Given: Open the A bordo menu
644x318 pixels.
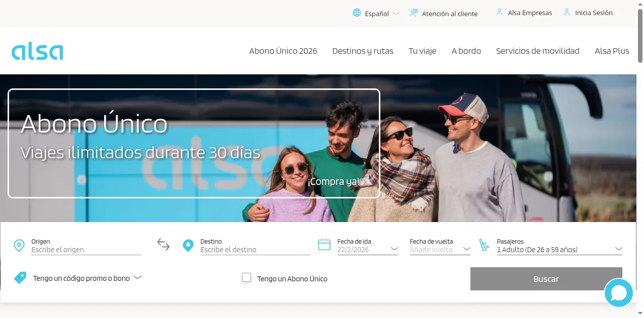Looking at the screenshot, I should [x=466, y=51].
